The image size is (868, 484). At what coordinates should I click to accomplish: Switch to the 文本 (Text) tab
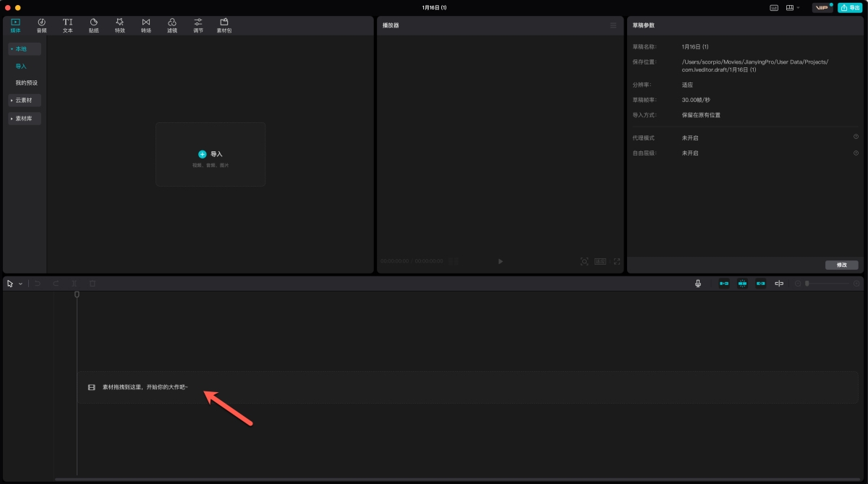(67, 25)
